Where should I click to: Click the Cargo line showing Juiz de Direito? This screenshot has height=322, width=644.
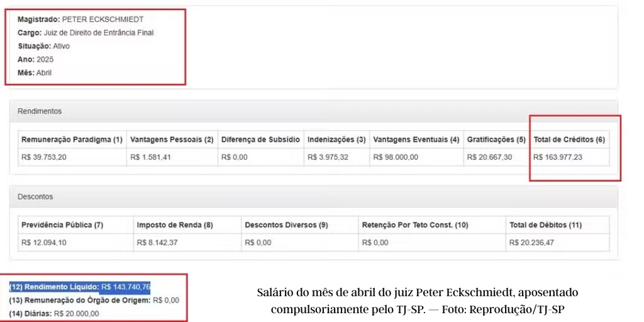pos(86,33)
